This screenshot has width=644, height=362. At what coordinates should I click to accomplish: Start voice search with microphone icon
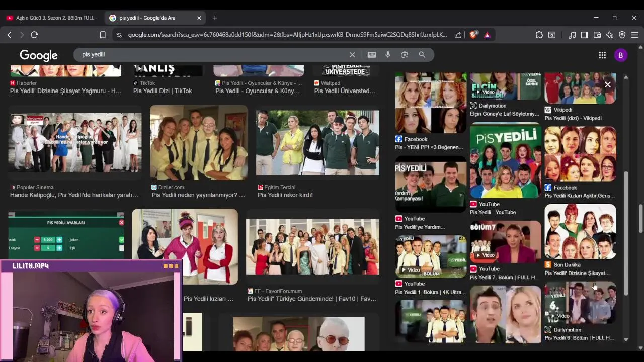388,54
